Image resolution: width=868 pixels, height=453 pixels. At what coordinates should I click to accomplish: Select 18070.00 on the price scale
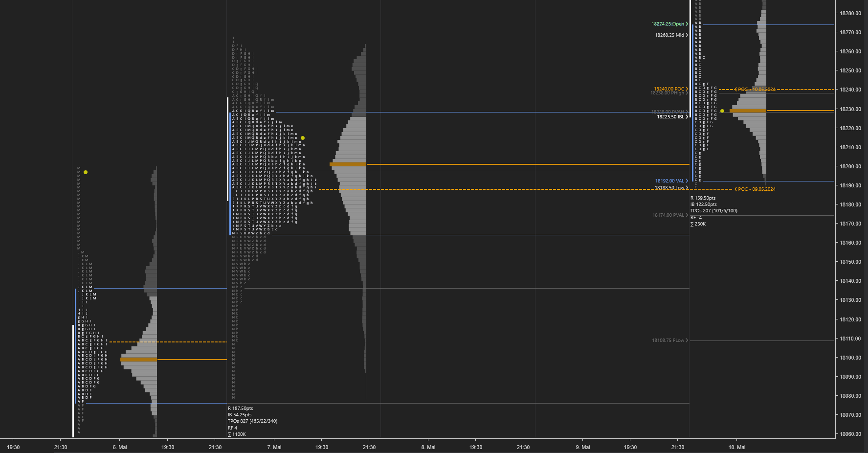[850, 415]
